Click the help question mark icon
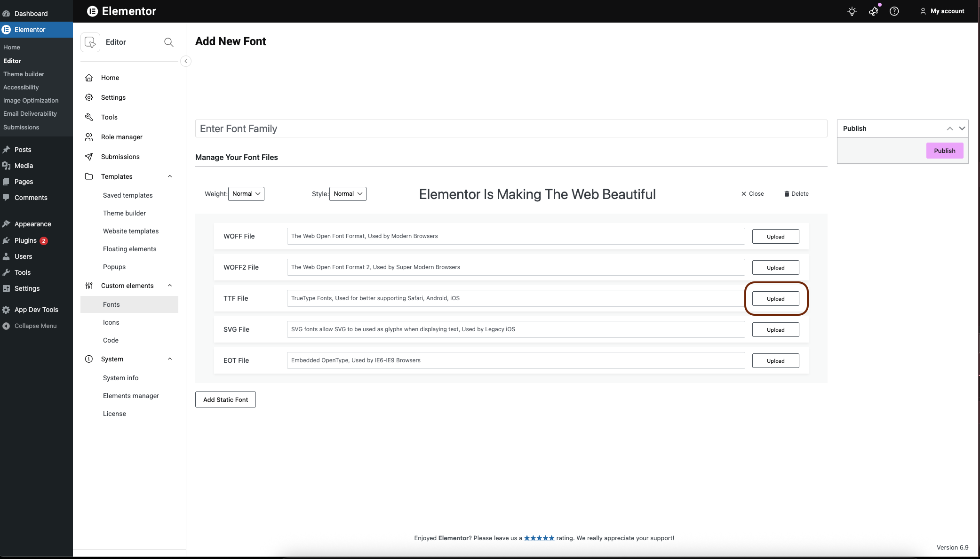The width and height of the screenshot is (980, 559). tap(894, 11)
